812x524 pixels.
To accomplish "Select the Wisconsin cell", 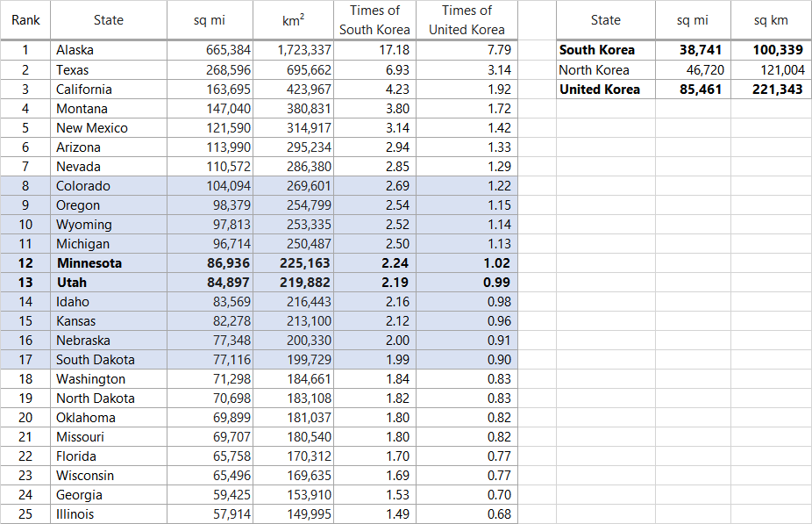I will 108,475.
